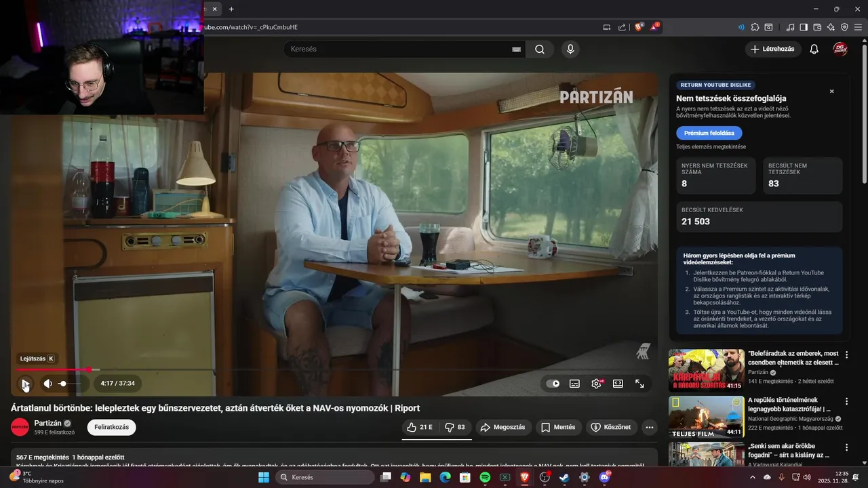Toggle subtitles with the captions icon
Viewport: 868px width, 488px height.
574,384
